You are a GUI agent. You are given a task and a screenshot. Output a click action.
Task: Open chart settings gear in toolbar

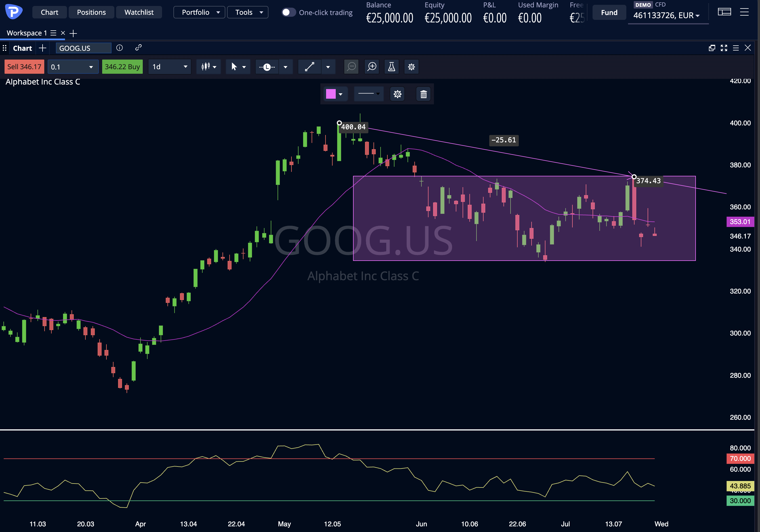tap(412, 67)
